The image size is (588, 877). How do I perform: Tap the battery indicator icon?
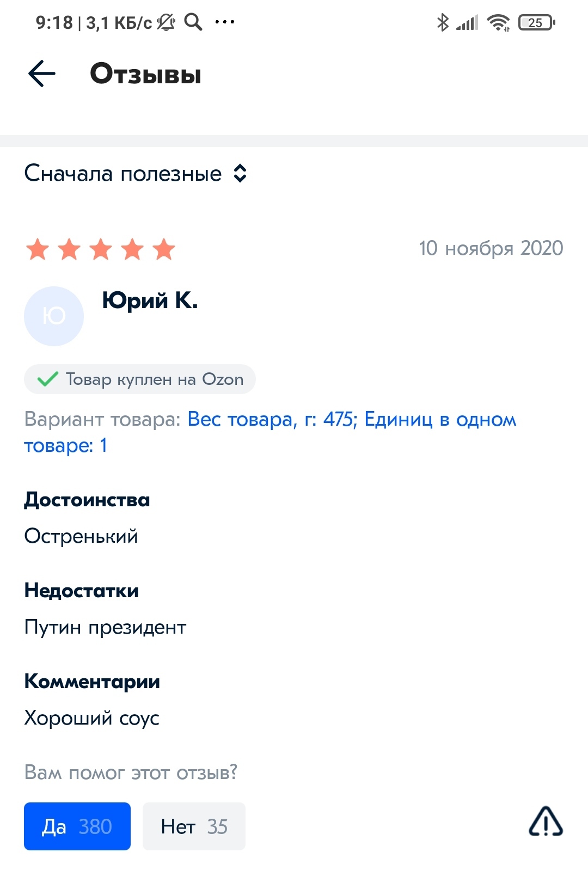click(x=536, y=22)
